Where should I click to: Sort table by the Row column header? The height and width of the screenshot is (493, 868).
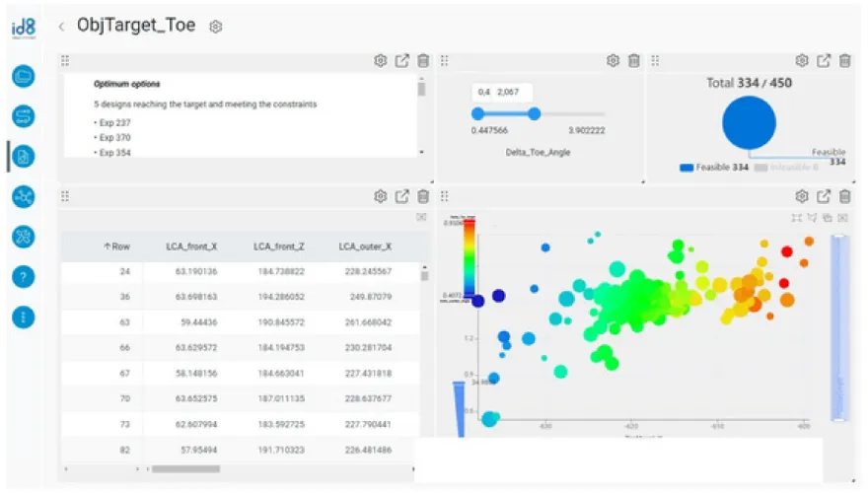point(116,246)
